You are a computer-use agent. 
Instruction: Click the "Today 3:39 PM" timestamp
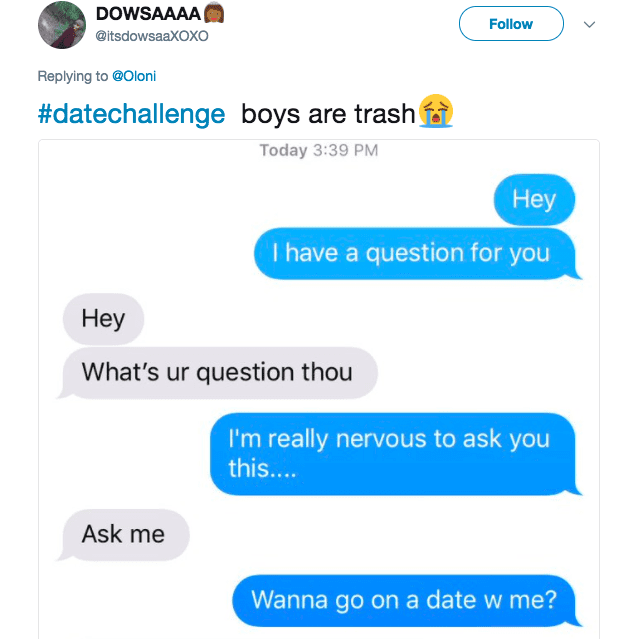coord(319,150)
